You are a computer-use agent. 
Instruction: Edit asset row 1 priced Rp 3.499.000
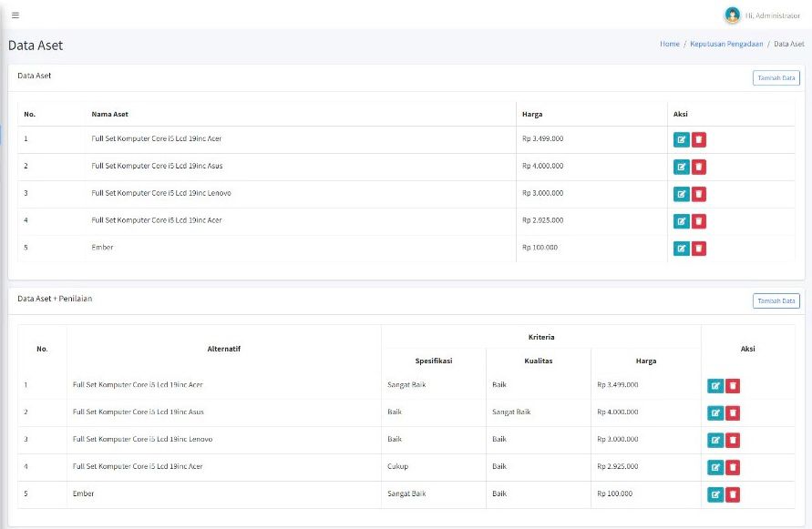tap(682, 139)
